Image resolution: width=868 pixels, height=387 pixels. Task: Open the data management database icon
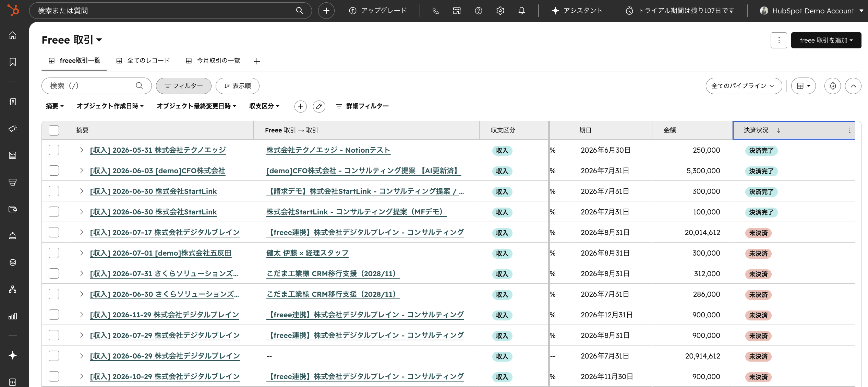pos(13,262)
